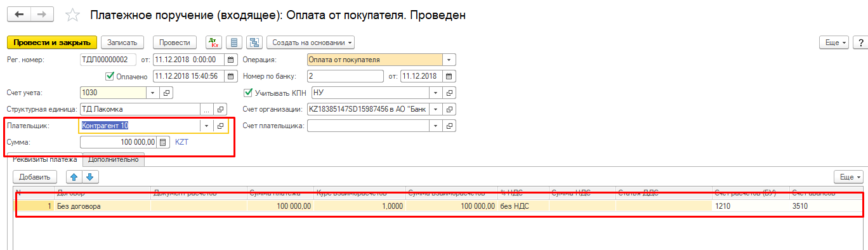Click the Добавить button

(x=35, y=177)
